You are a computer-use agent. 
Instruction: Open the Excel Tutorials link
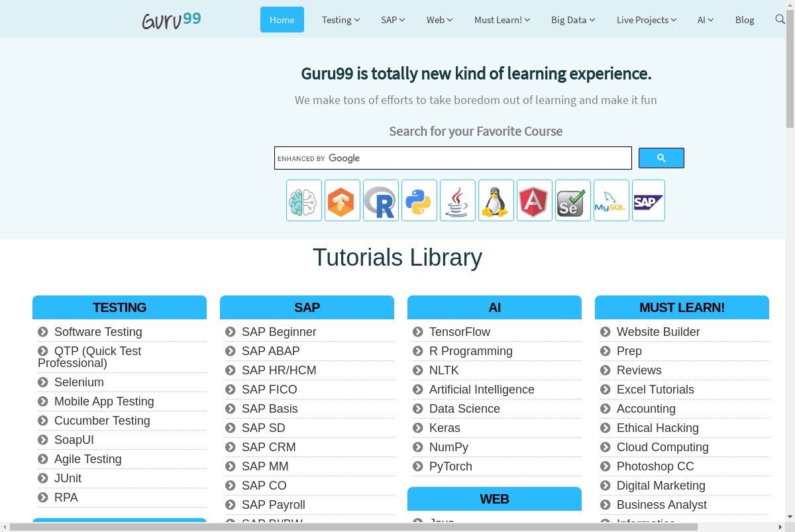(655, 390)
